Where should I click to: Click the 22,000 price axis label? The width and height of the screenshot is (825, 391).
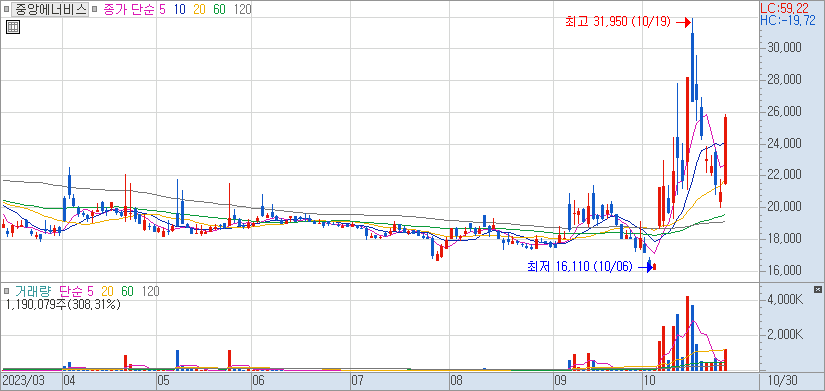click(785, 175)
